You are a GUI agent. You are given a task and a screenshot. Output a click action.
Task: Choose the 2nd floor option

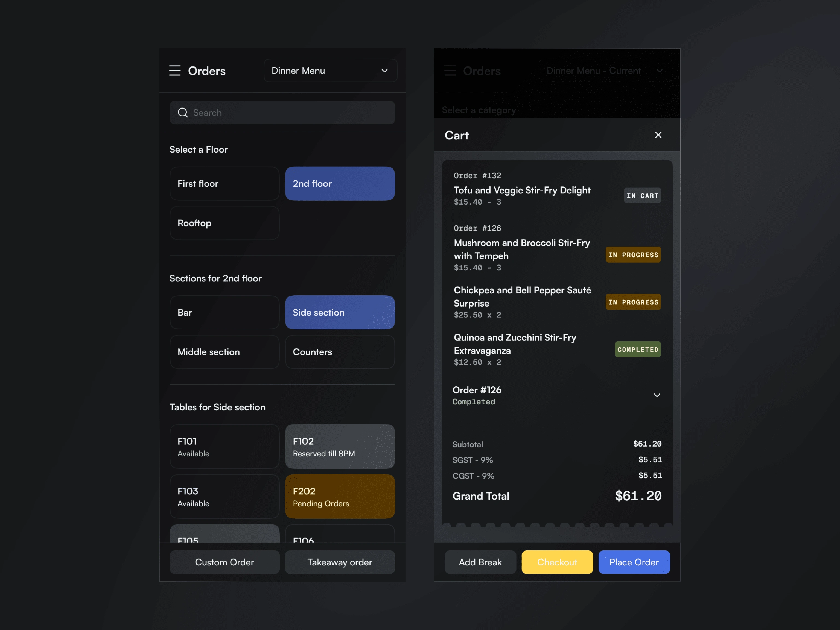[x=340, y=184]
